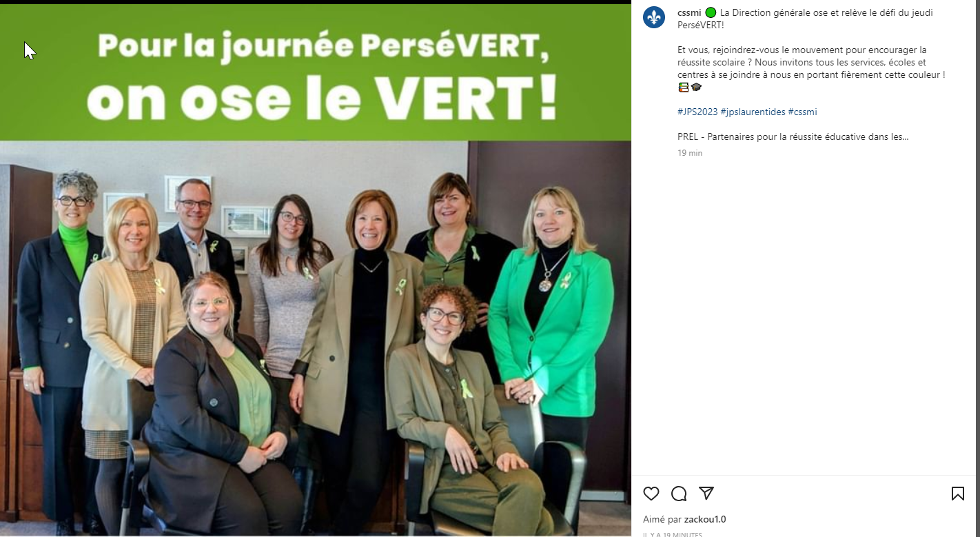980x537 pixels.
Task: Open hashtag #cssmi
Action: (x=802, y=112)
